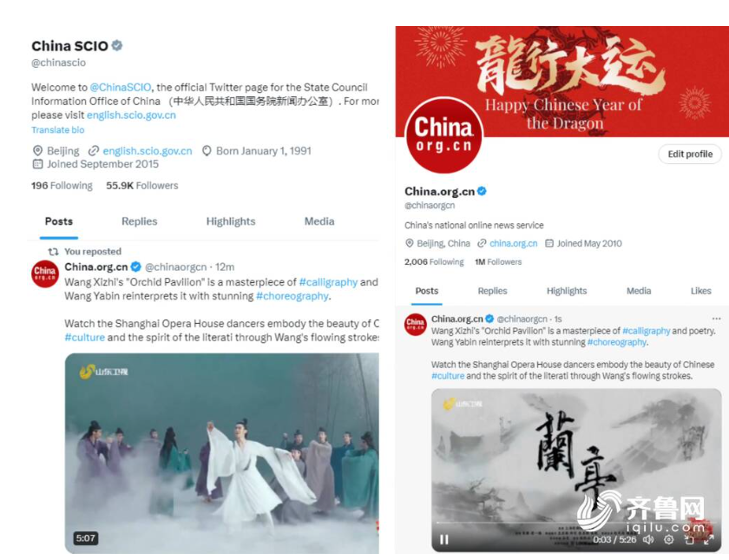Pause the Orchid Pavilion video
This screenshot has width=729, height=560.
444,539
